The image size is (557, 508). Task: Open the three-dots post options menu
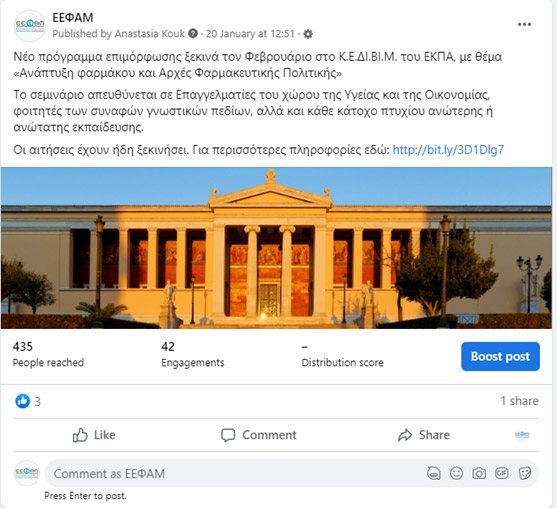[524, 24]
